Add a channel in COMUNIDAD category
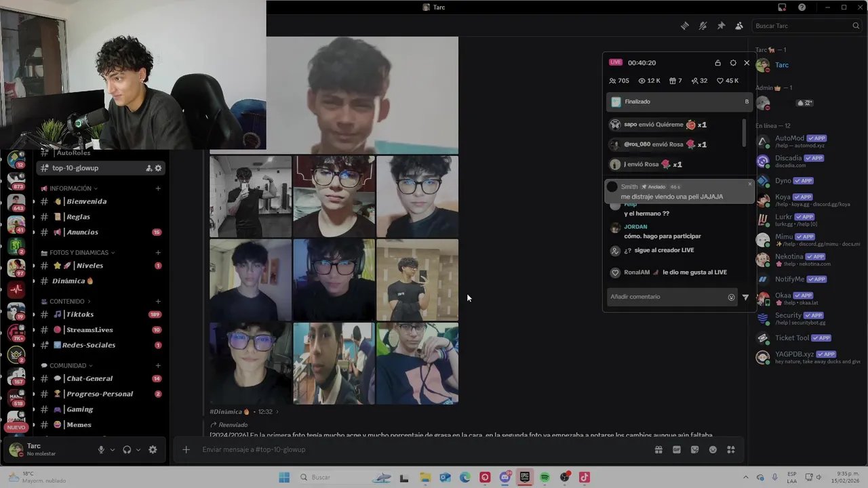 click(x=158, y=365)
